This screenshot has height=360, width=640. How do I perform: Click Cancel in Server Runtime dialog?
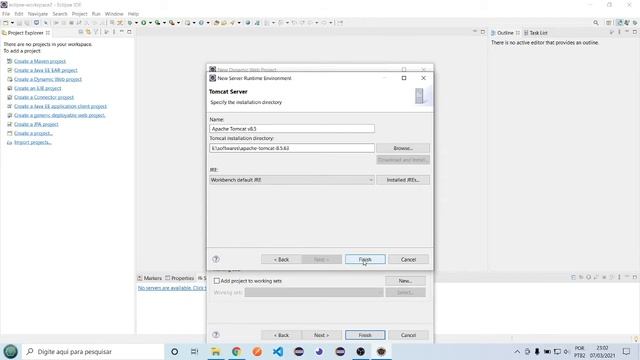click(x=408, y=259)
